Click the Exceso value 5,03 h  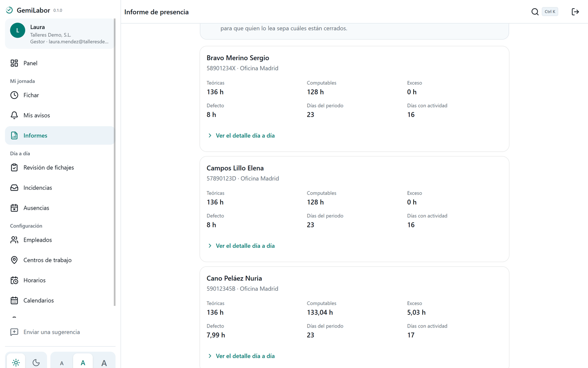point(416,312)
